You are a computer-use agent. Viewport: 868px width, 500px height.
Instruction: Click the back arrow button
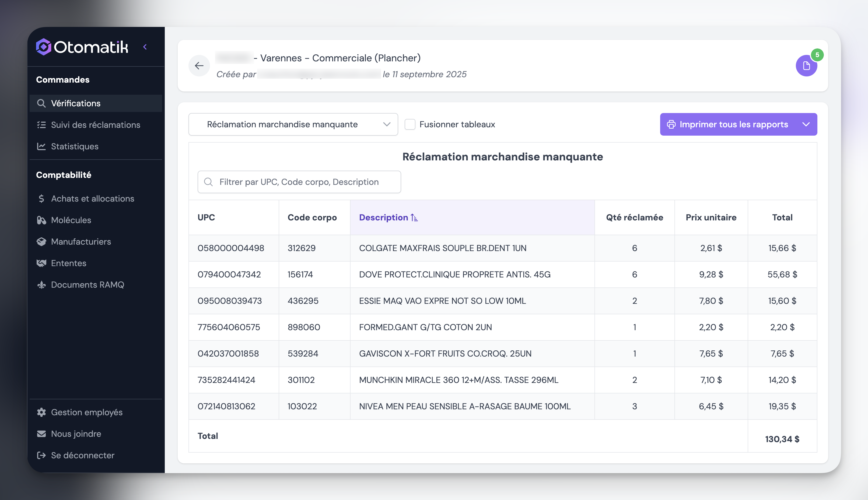199,66
